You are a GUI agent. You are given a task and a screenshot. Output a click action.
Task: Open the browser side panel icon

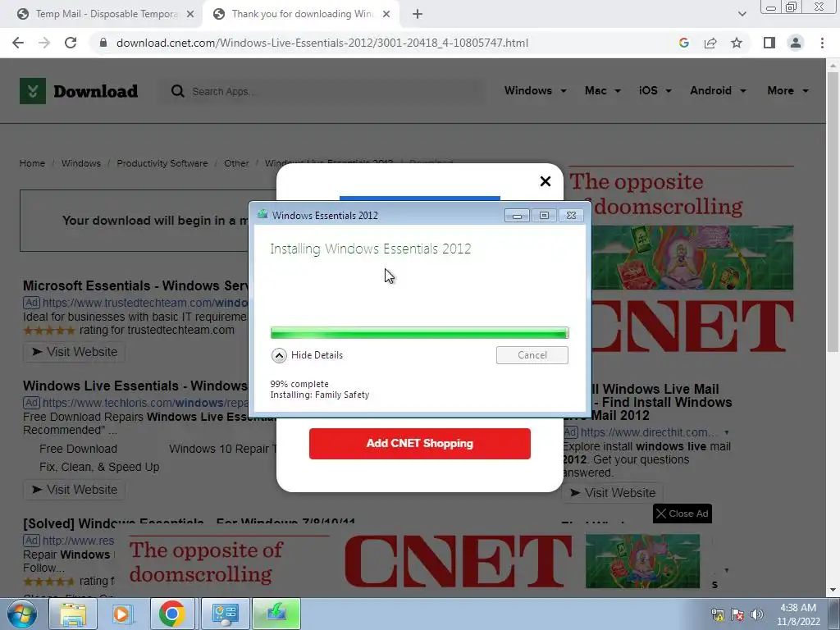coord(769,43)
